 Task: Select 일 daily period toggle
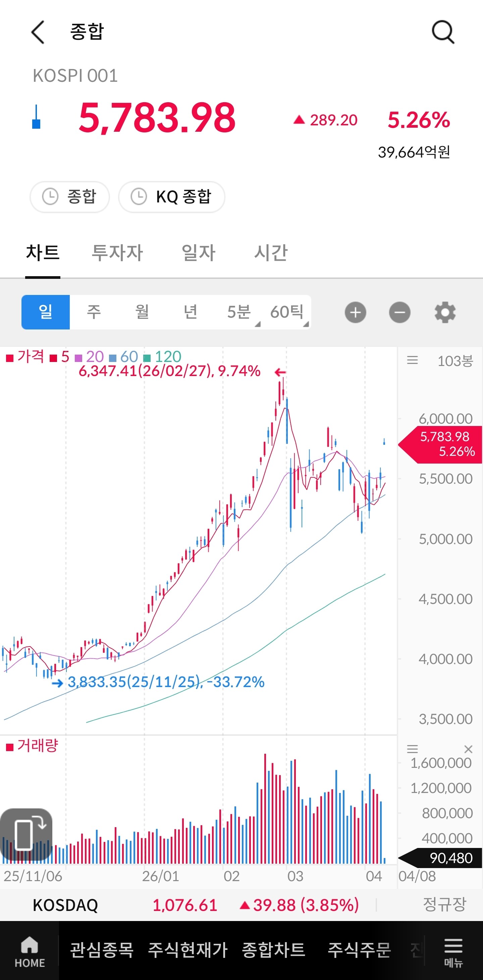point(46,312)
